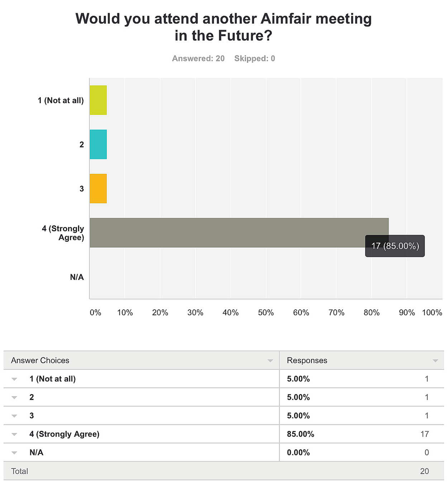
Task: Click the 'Answered: 20' text
Action: [198, 58]
